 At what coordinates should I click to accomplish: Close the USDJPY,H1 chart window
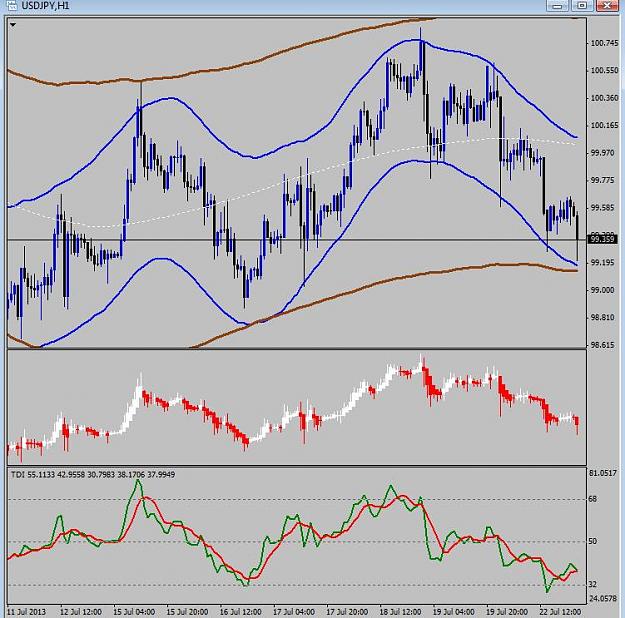[x=609, y=6]
